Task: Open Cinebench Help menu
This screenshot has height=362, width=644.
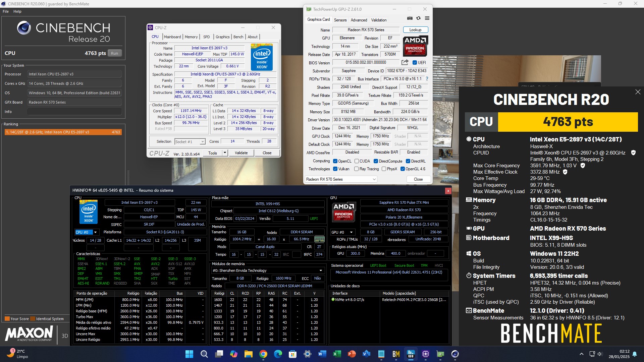Action: 17,11
